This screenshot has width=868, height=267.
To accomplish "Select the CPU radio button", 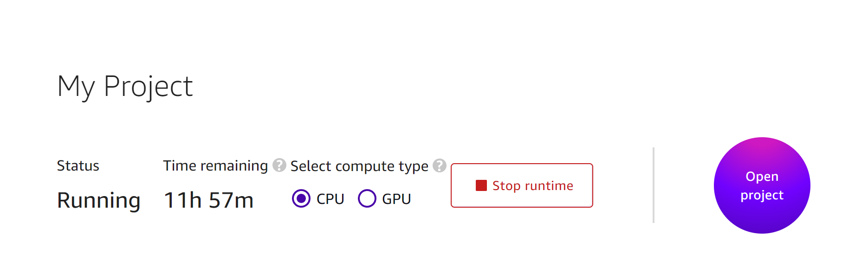I will [301, 198].
